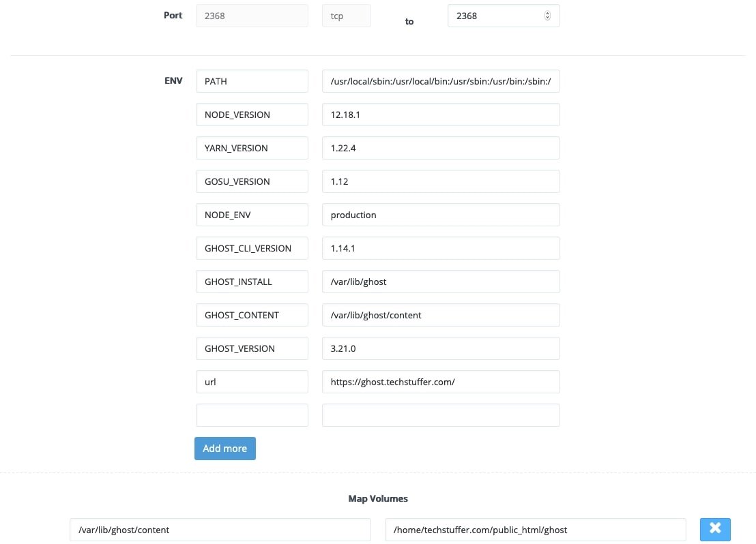Viewport: 756px width, 544px height.
Task: Focus the empty ENV name field
Action: (252, 415)
